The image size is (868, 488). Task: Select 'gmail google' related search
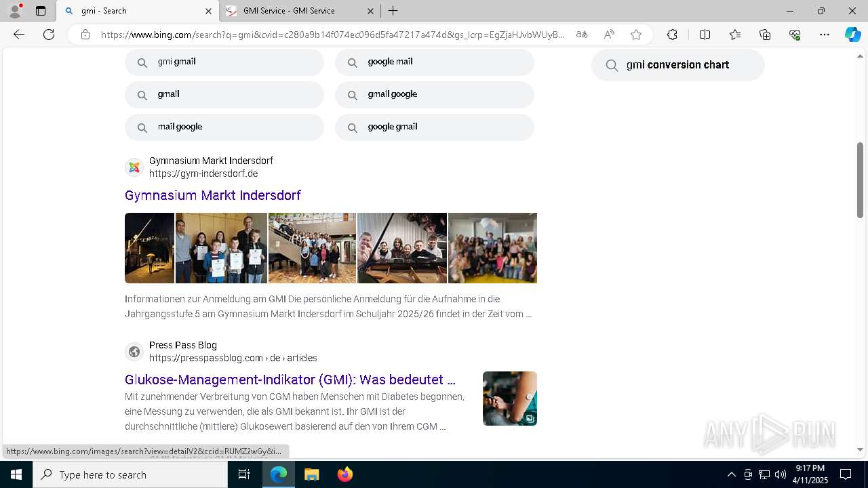point(435,95)
